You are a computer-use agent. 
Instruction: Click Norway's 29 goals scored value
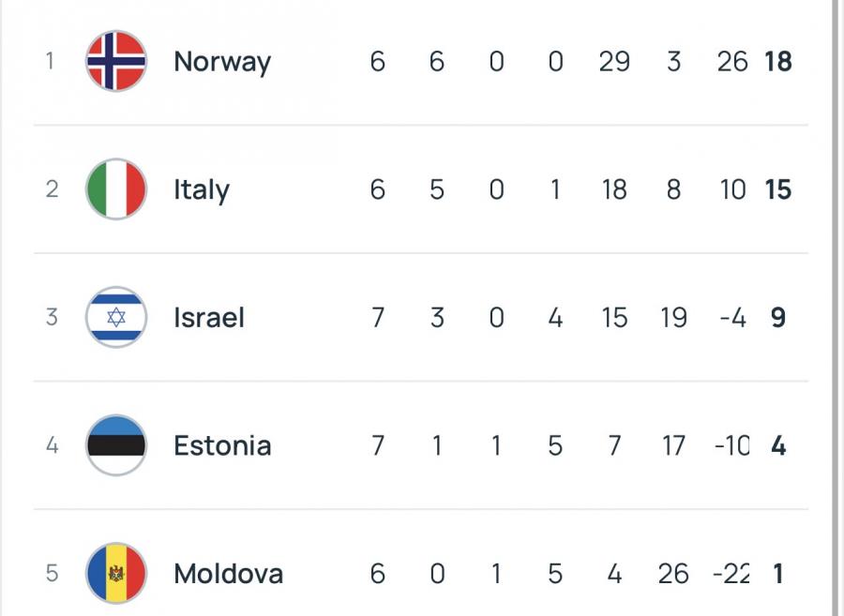(614, 62)
